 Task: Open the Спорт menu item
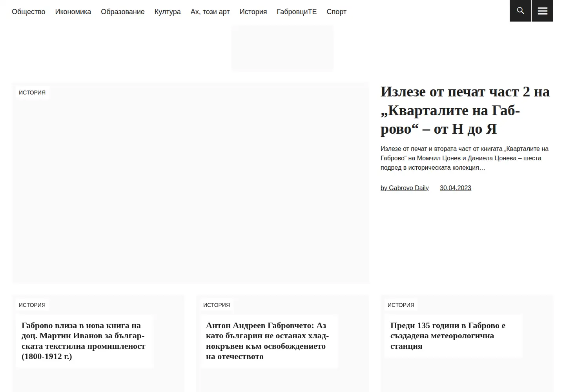point(337,12)
